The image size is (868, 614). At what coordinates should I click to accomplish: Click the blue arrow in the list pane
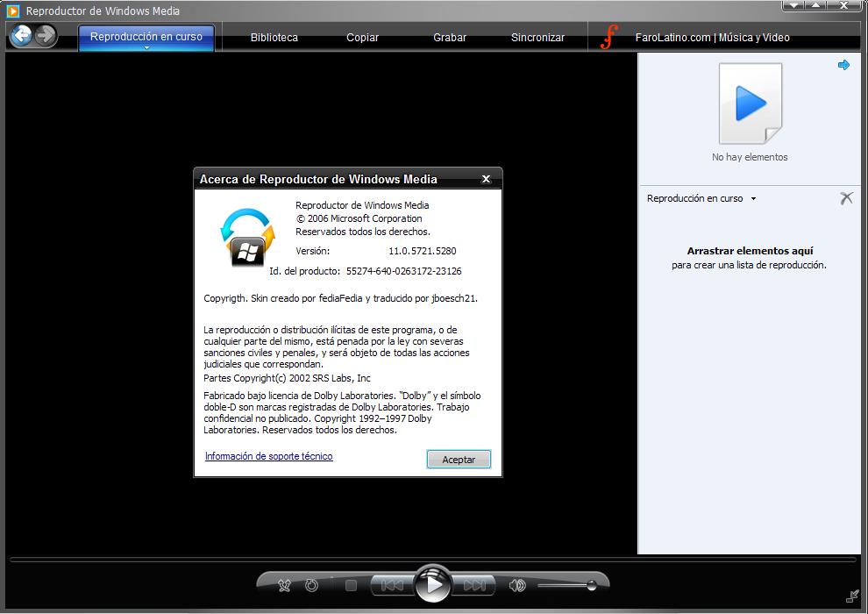click(x=843, y=65)
